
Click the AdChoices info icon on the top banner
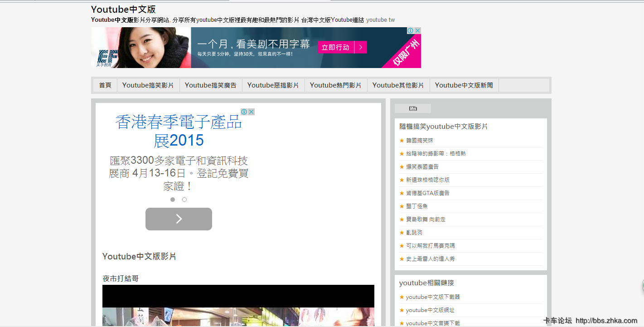tap(410, 30)
